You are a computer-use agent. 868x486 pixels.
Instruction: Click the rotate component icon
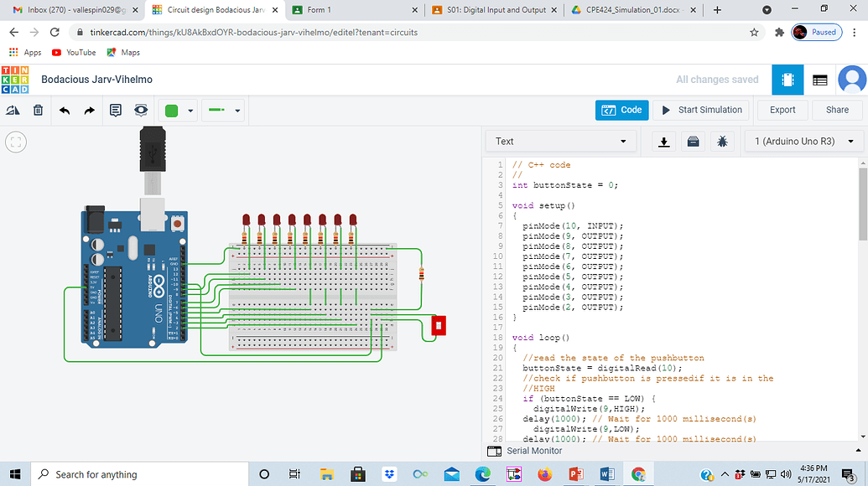[x=13, y=110]
